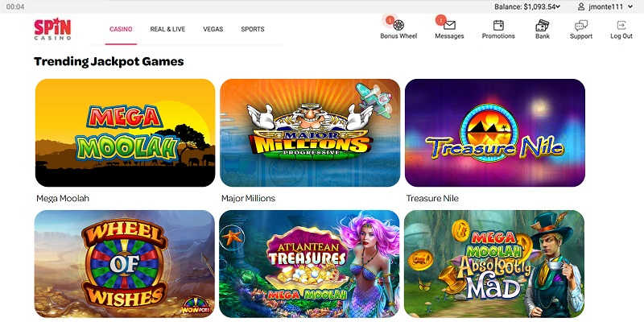
Task: Open the Mega Moolah game thumbnail
Action: tap(126, 133)
